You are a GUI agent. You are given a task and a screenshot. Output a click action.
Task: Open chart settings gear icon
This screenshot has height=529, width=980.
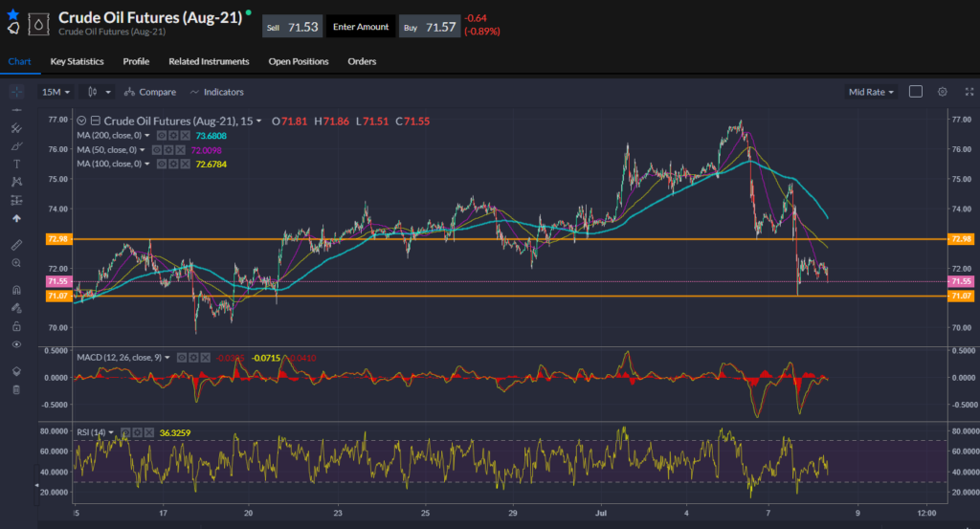point(942,92)
